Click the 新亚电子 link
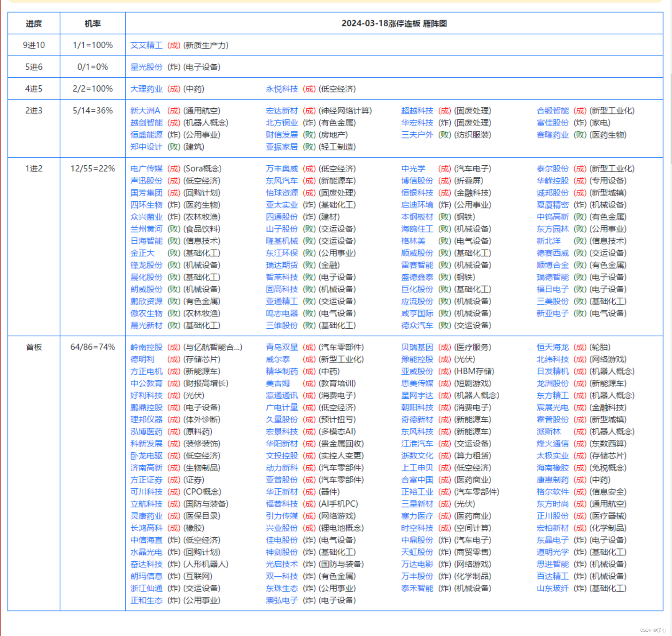This screenshot has width=672, height=636. (553, 313)
